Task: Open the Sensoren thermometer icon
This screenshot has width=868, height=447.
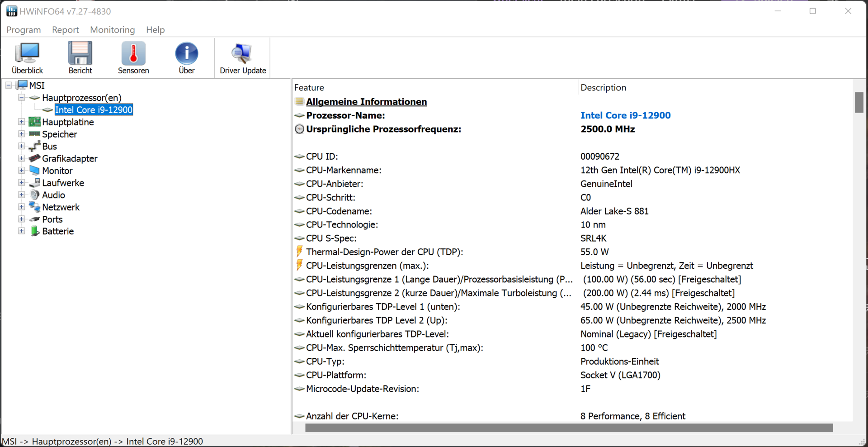Action: click(133, 53)
